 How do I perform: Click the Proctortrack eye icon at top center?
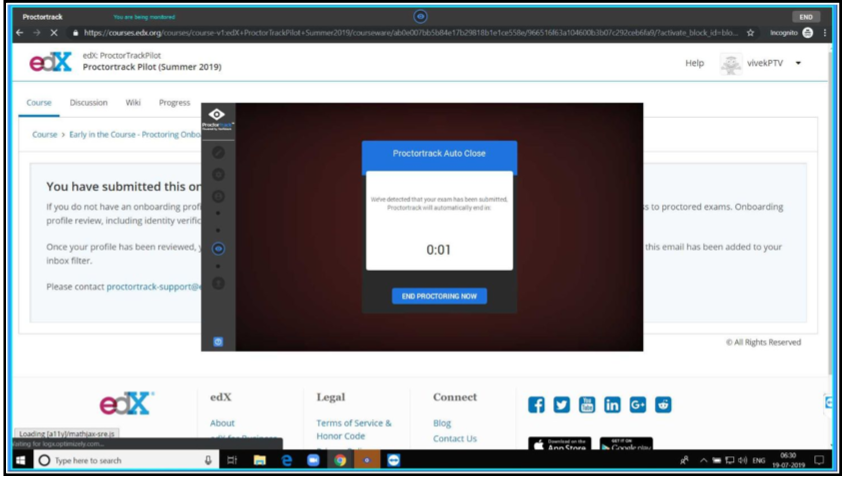(x=420, y=17)
